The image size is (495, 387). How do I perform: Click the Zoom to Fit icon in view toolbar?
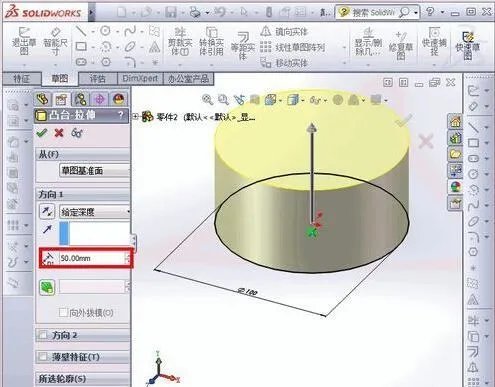(208, 99)
